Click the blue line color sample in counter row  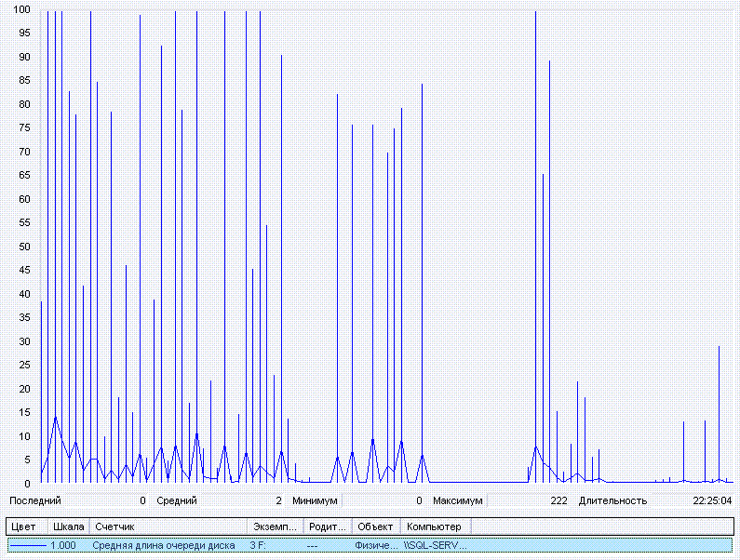coord(26,546)
